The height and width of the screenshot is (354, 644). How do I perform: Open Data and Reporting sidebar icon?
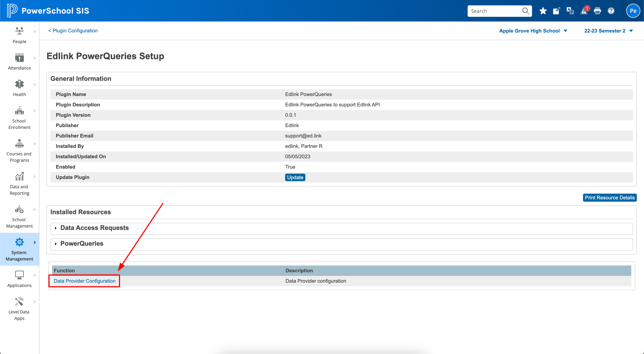pos(19,176)
